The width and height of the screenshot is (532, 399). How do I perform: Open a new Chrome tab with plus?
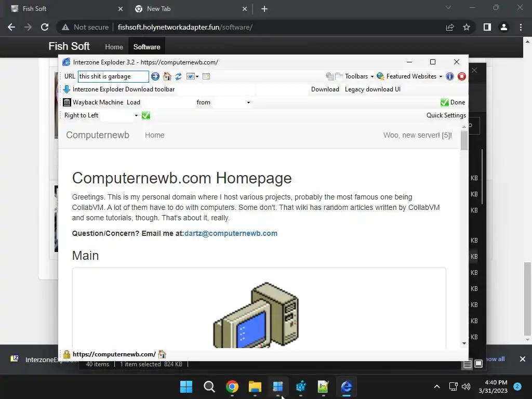(264, 9)
